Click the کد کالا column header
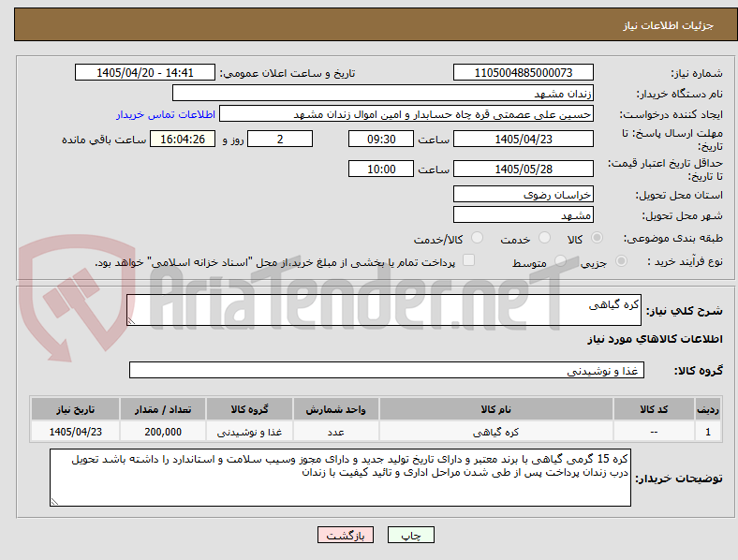 coord(654,409)
